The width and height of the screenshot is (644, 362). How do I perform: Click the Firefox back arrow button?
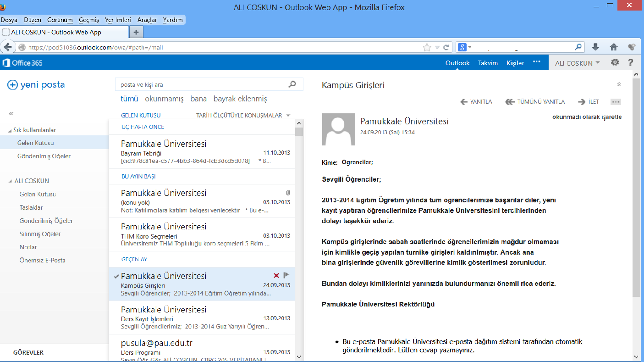coord(7,47)
